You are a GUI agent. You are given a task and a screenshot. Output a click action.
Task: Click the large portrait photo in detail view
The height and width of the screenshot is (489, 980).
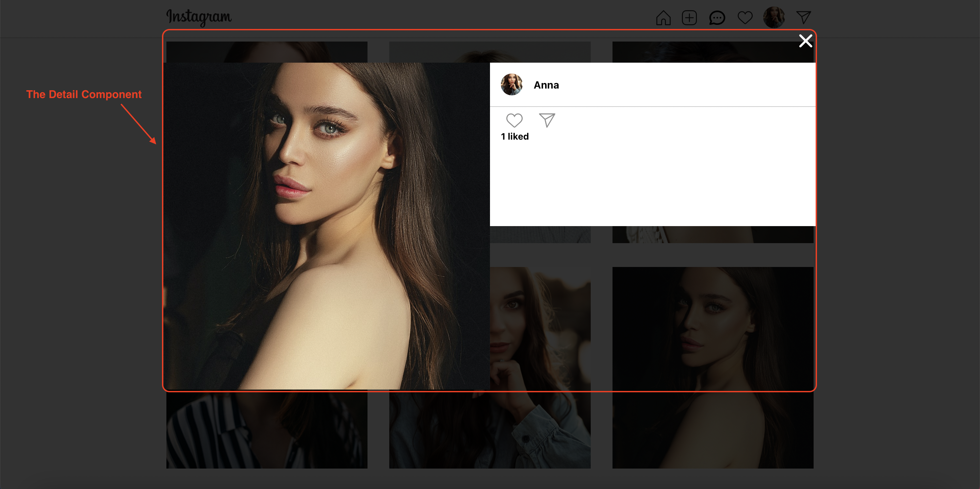coord(326,226)
